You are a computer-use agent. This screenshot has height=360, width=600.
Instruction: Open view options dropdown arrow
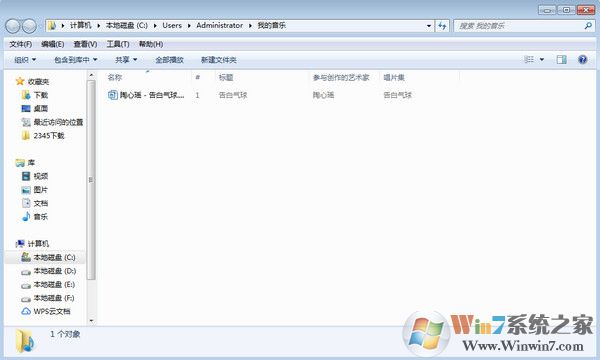542,60
